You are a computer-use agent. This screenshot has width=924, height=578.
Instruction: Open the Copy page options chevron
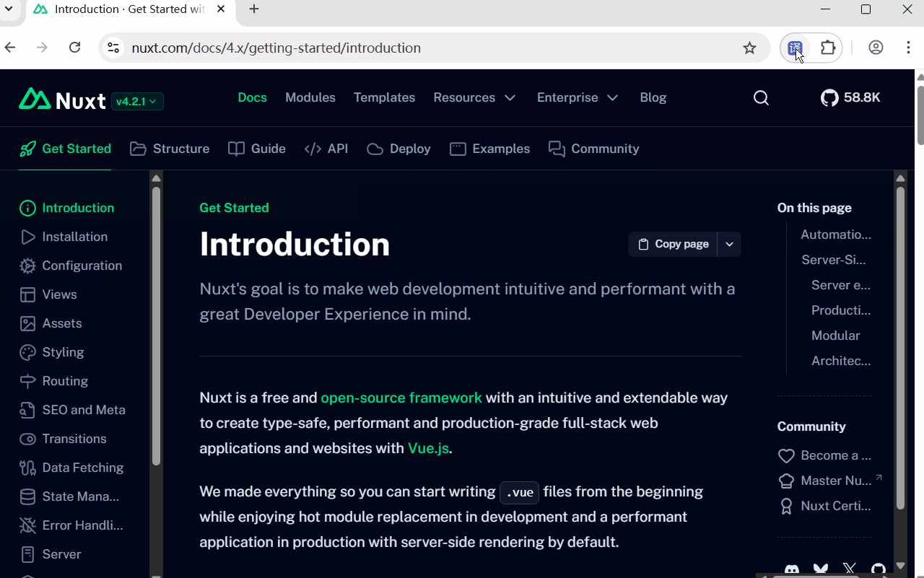(x=729, y=245)
